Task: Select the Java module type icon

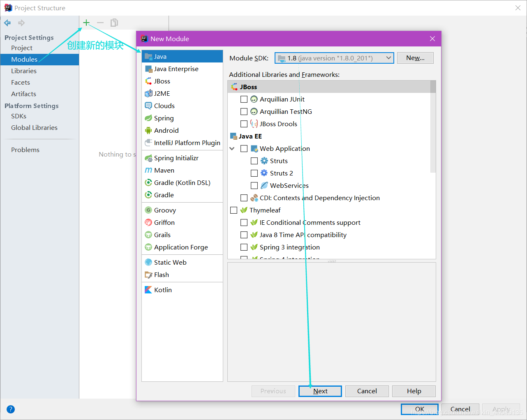Action: 148,56
